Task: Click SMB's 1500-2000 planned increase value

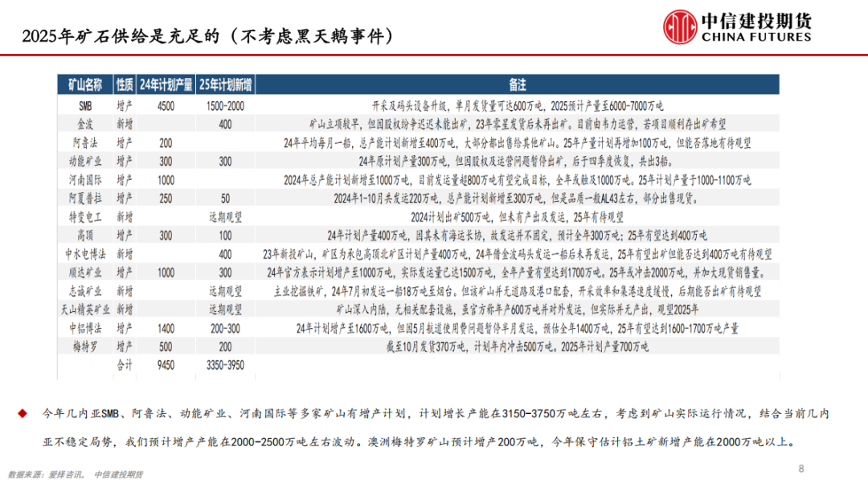Action: (x=225, y=106)
